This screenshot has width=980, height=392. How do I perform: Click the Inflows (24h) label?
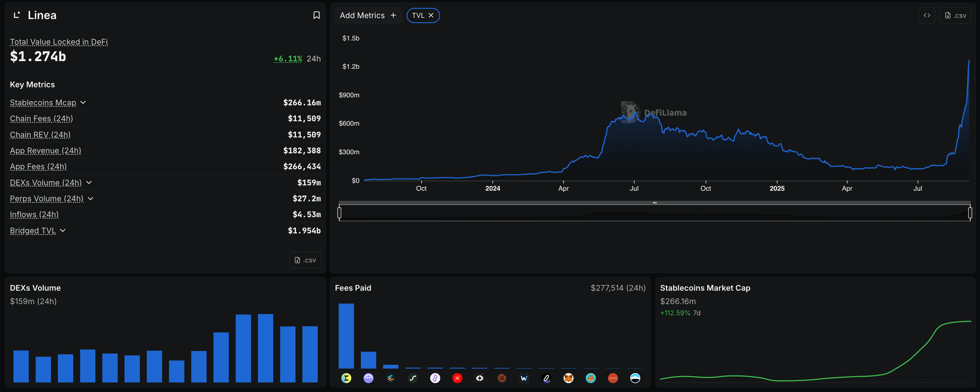tap(34, 215)
